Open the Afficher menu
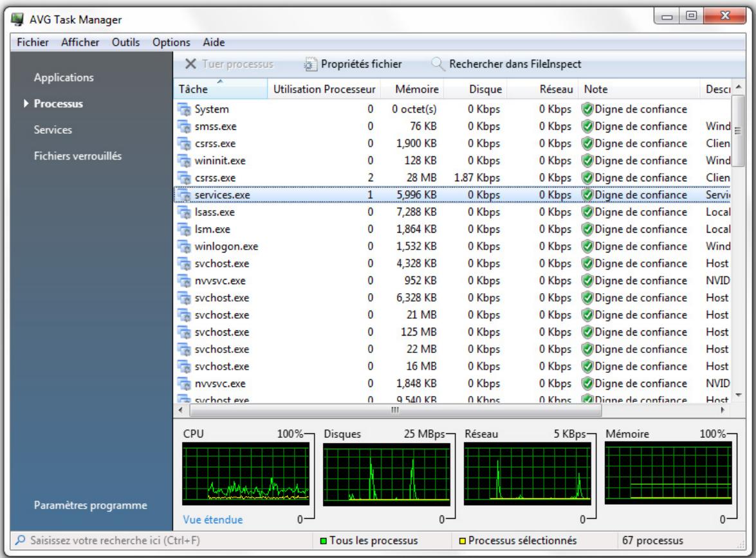756x558 pixels. click(x=80, y=42)
